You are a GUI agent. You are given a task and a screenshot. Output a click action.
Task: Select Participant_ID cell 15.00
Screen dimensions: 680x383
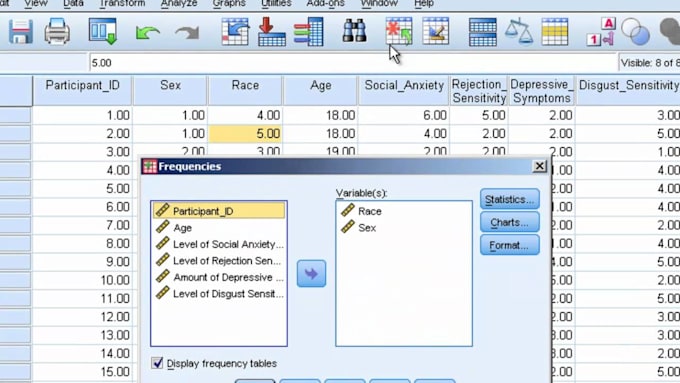click(83, 372)
